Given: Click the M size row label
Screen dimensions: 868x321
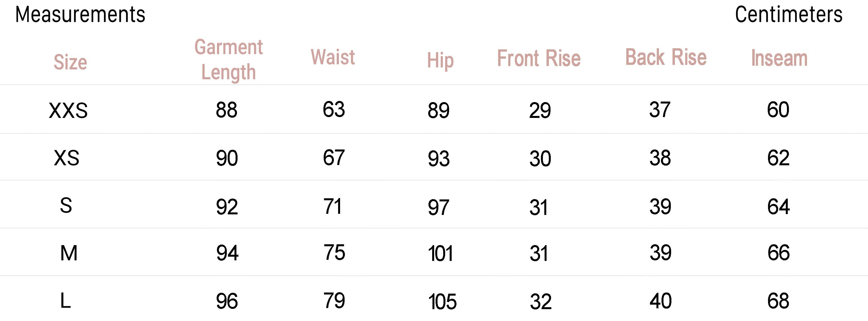Looking at the screenshot, I should (69, 253).
